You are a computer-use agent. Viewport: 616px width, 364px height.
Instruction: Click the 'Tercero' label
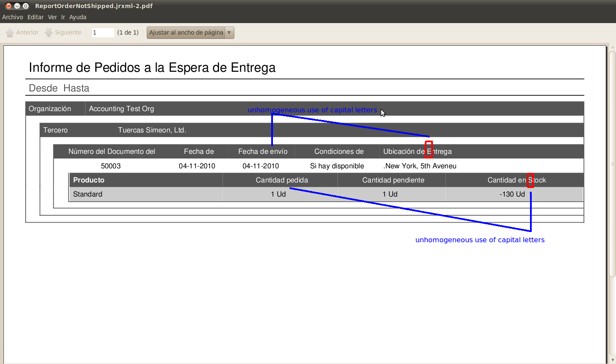tap(56, 130)
